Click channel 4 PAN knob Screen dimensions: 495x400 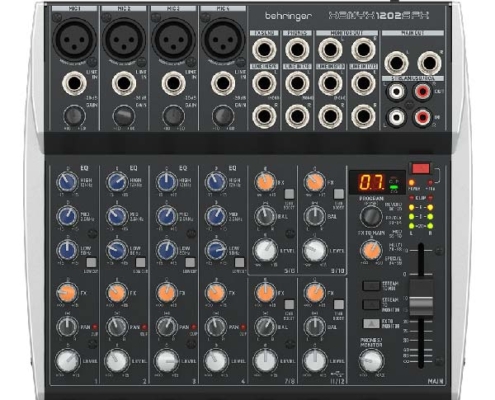tap(216, 327)
